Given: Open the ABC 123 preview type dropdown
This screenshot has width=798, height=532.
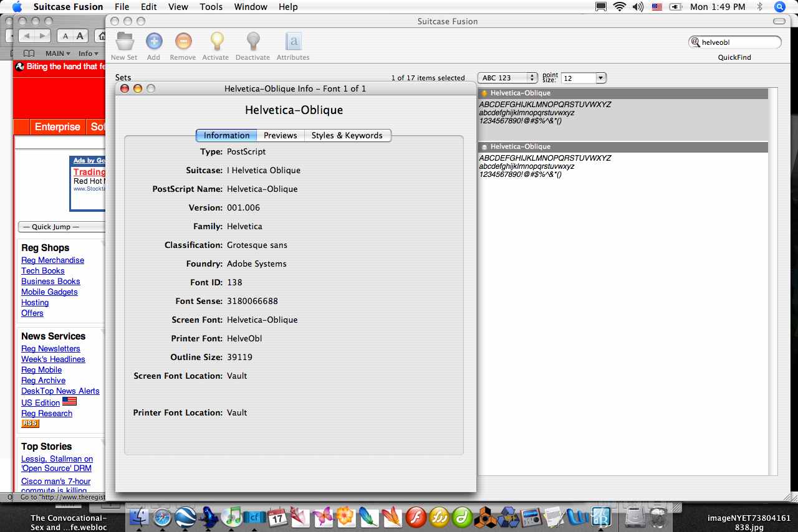Looking at the screenshot, I should (507, 78).
